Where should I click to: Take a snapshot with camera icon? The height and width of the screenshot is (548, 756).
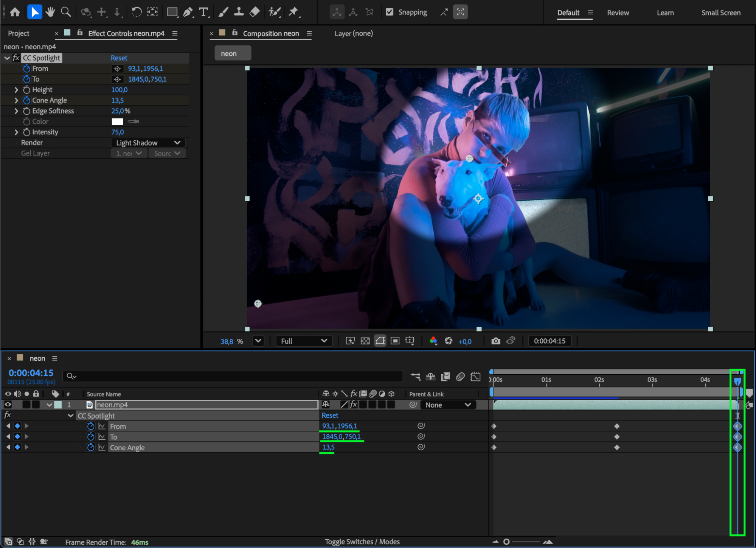pos(495,341)
